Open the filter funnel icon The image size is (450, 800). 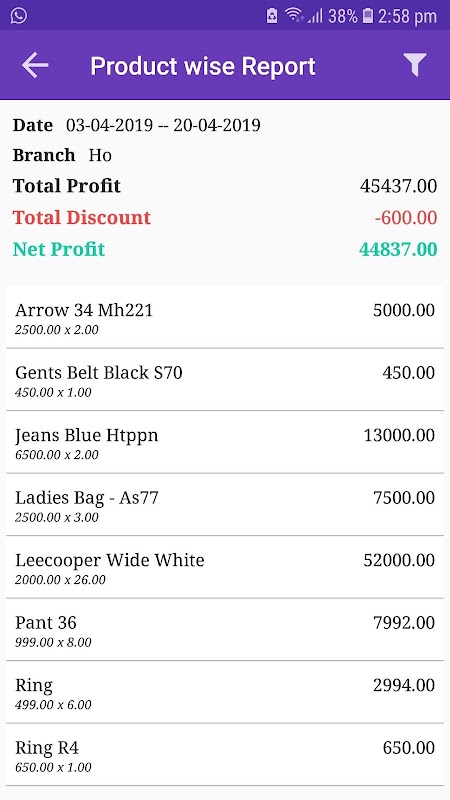(x=415, y=65)
